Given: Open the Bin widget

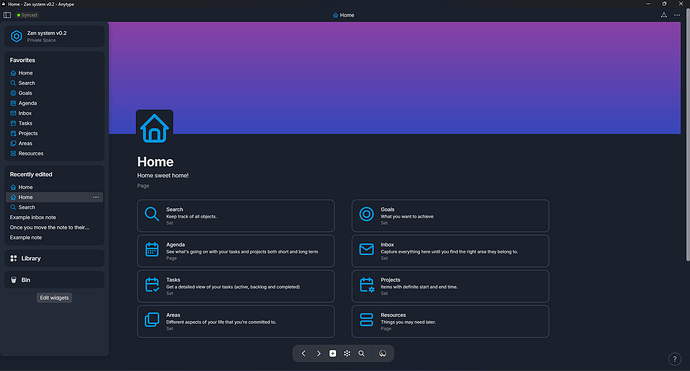Looking at the screenshot, I should 55,280.
